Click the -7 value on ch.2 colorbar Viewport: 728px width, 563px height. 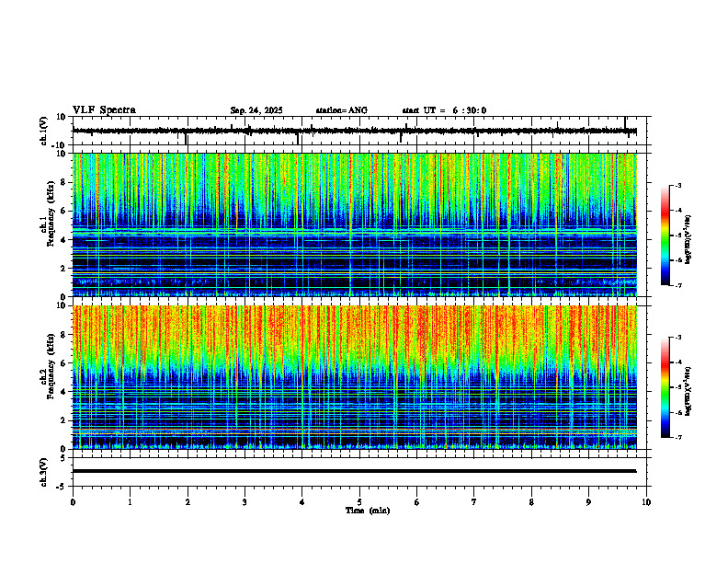click(x=678, y=437)
